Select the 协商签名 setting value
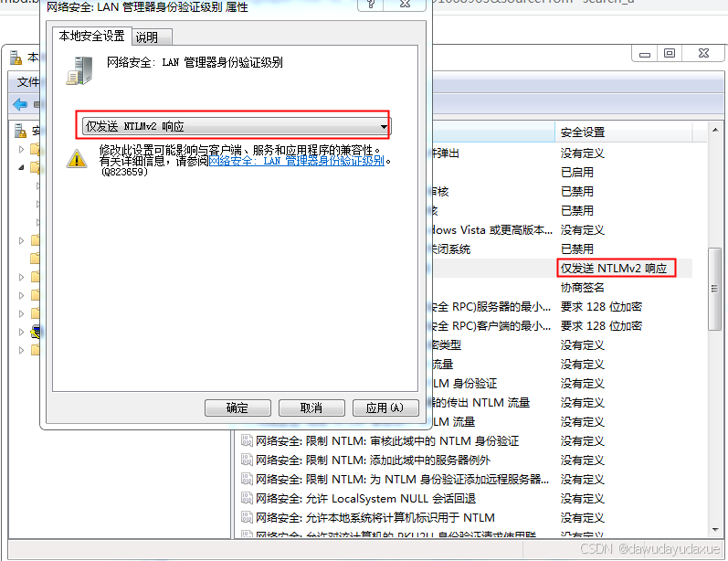Image resolution: width=728 pixels, height=561 pixels. pyautogui.click(x=582, y=288)
